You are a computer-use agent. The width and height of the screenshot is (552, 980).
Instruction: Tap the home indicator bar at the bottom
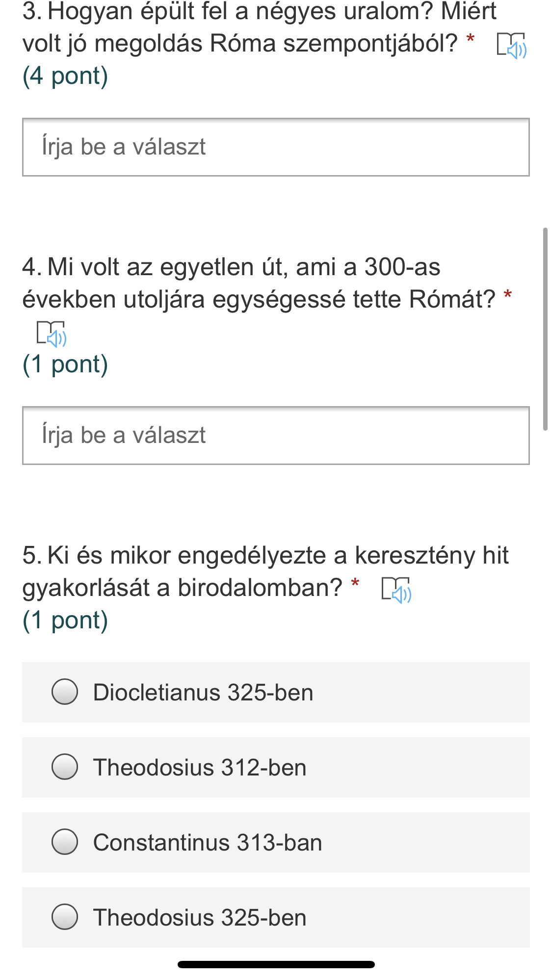coord(276,964)
